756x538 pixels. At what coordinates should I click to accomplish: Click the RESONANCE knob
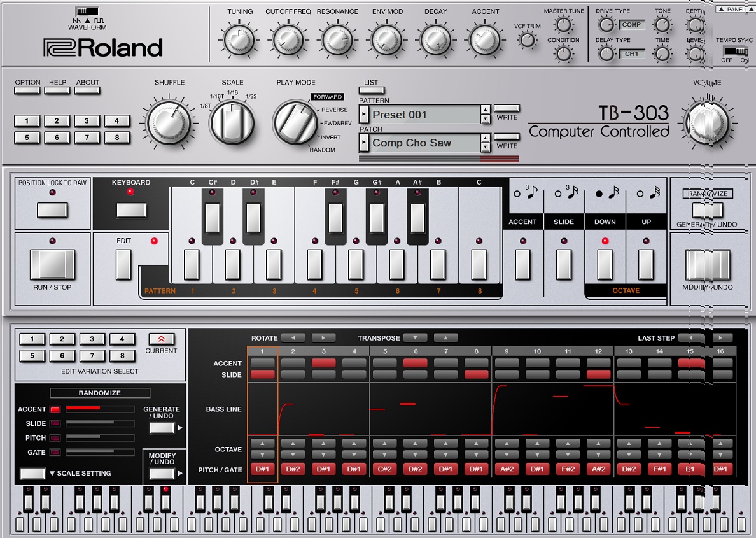[337, 40]
